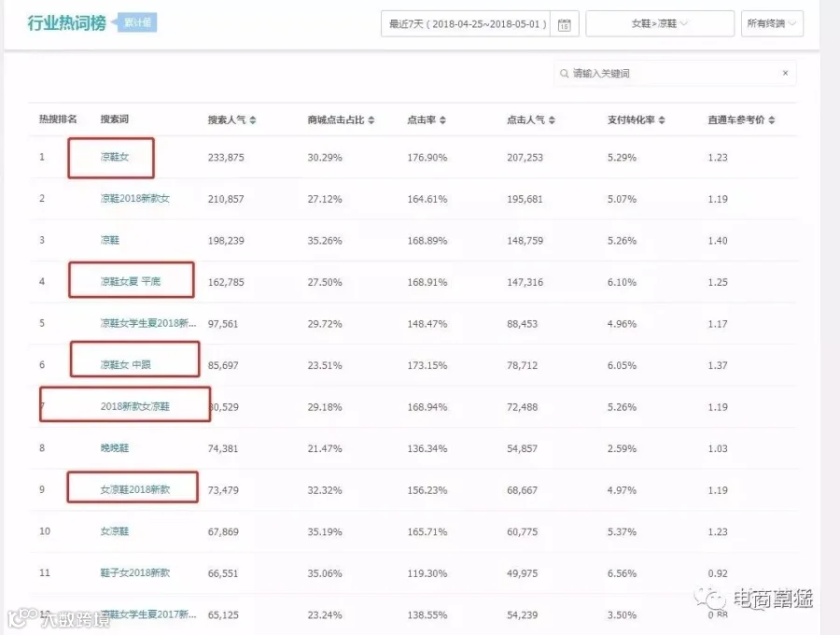Open the 鞋子女2018新款 keyword link

point(135,572)
